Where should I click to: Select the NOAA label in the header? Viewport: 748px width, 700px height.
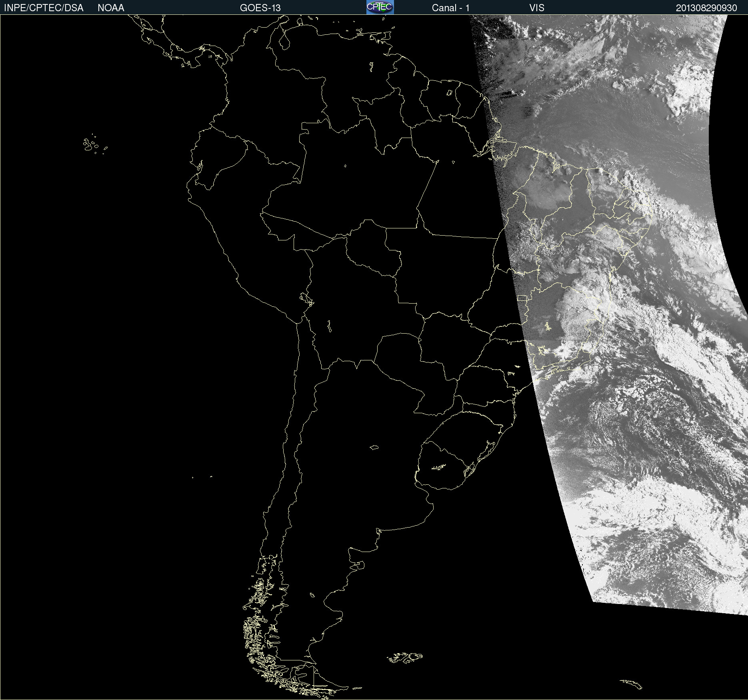111,8
